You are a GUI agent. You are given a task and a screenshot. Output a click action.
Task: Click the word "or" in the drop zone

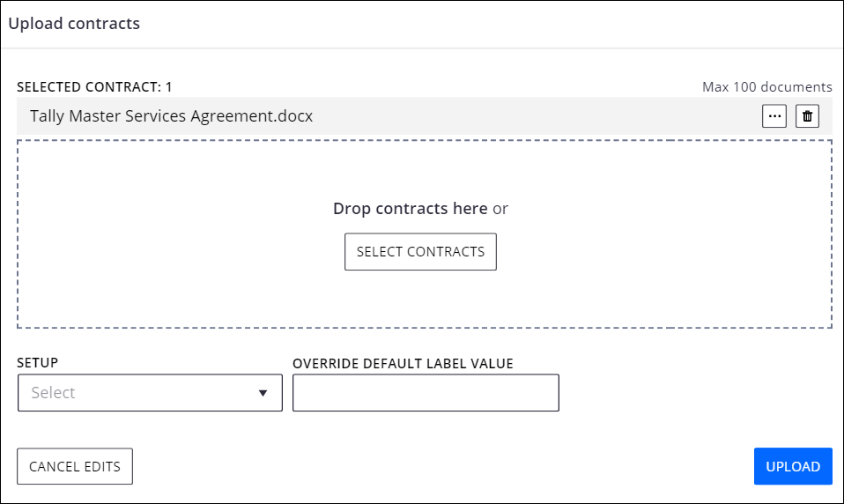(x=500, y=209)
